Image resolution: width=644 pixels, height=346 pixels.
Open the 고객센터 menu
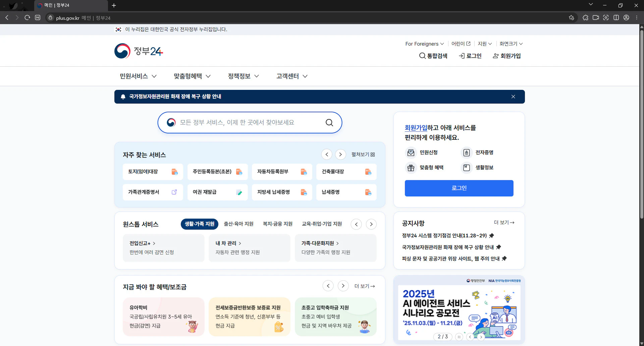(290, 76)
